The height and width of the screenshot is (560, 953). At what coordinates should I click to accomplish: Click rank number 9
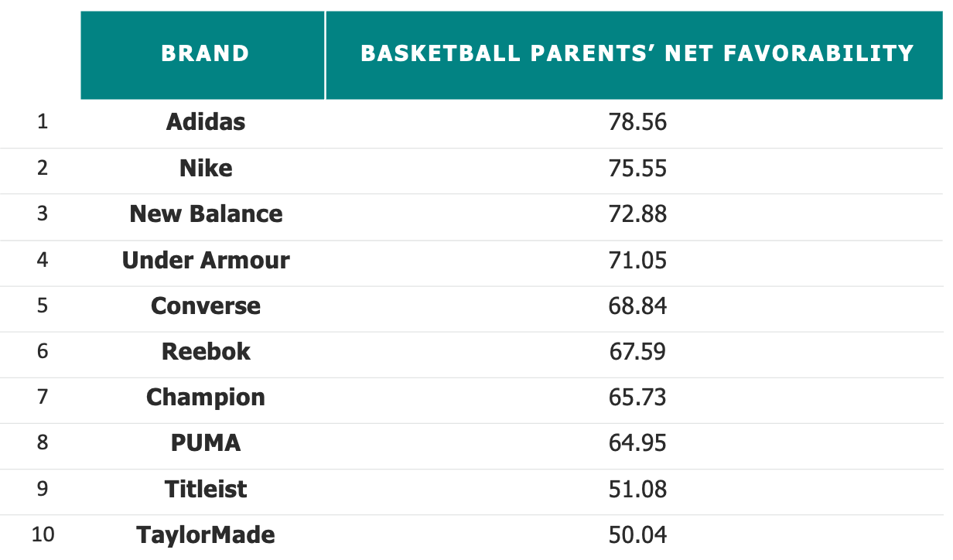pos(43,490)
